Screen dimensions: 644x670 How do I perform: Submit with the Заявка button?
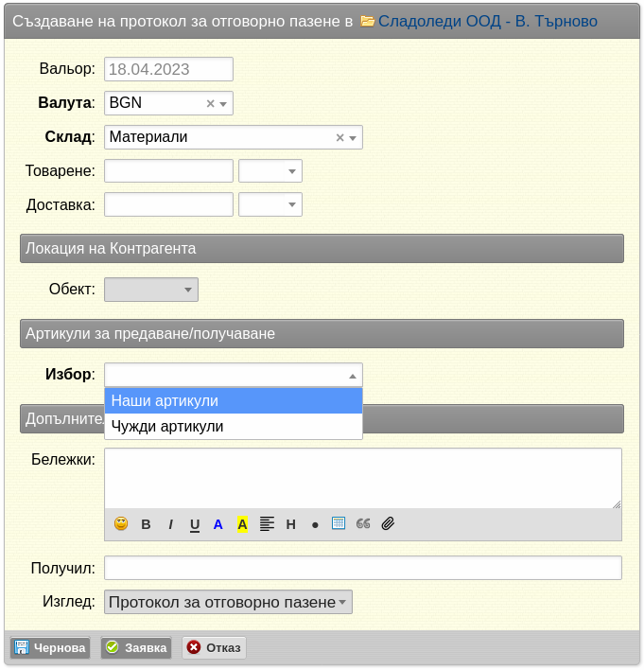coord(136,648)
